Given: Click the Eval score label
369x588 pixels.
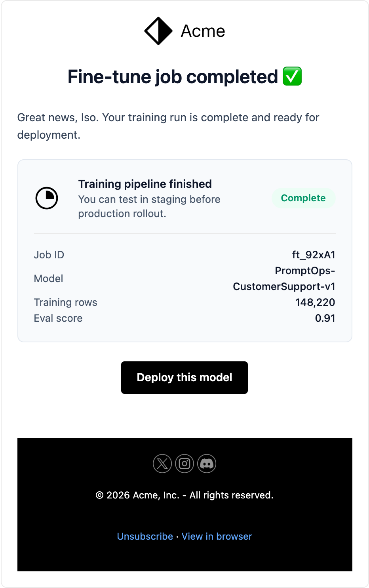Looking at the screenshot, I should (58, 318).
